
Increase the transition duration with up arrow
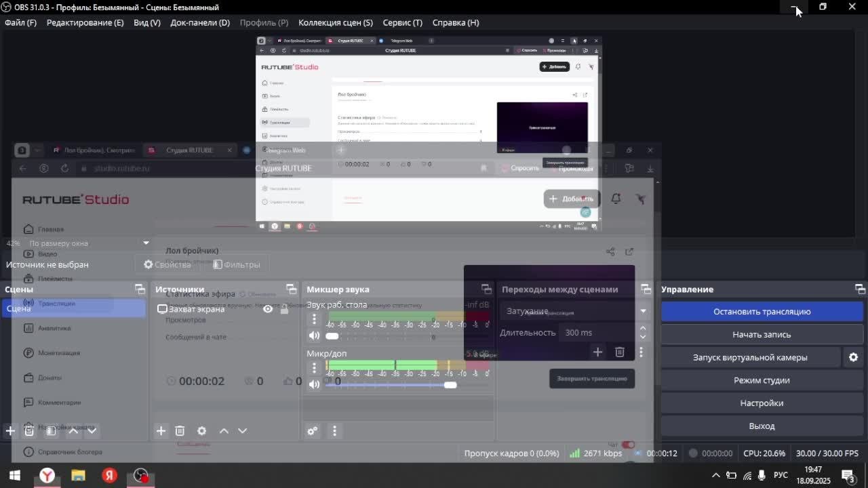pos(643,329)
